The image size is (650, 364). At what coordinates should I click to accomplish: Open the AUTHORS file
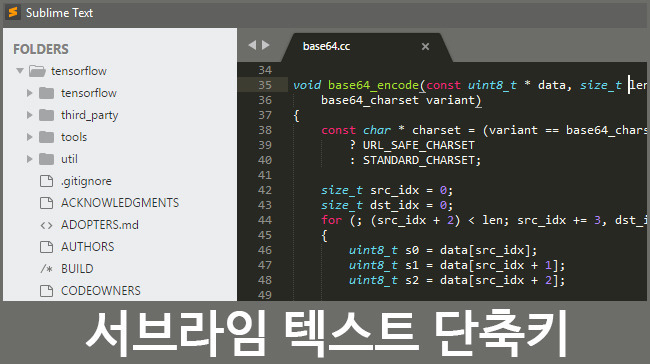coord(87,247)
